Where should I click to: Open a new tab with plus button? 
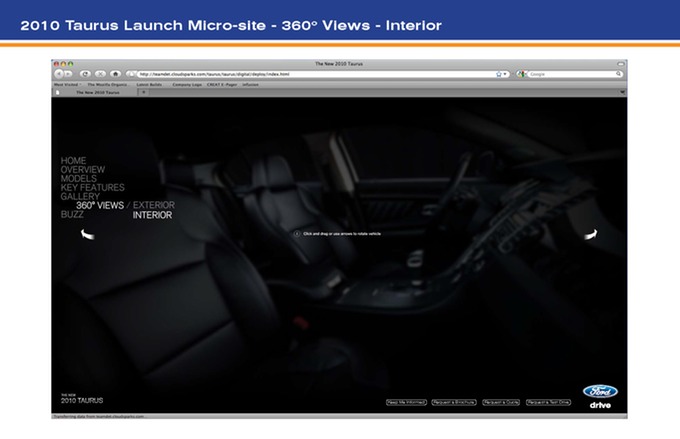click(x=144, y=92)
